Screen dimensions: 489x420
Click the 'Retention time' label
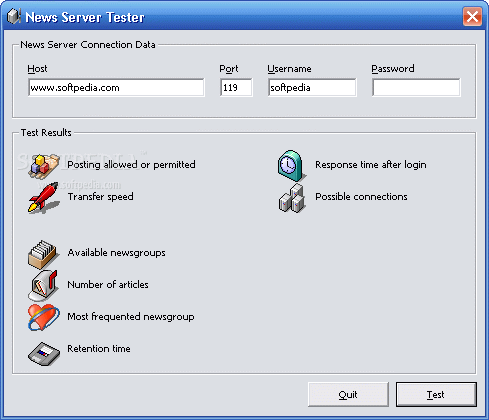pyautogui.click(x=99, y=349)
